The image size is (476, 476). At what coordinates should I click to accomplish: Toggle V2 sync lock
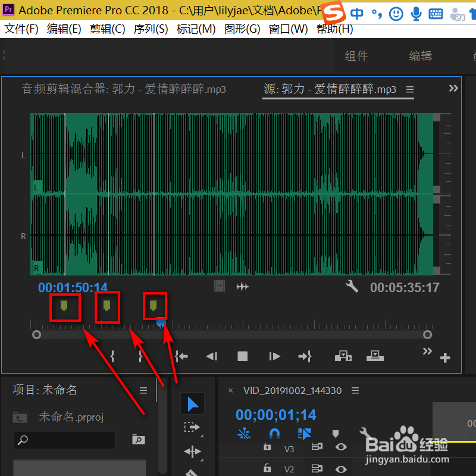coord(317,468)
